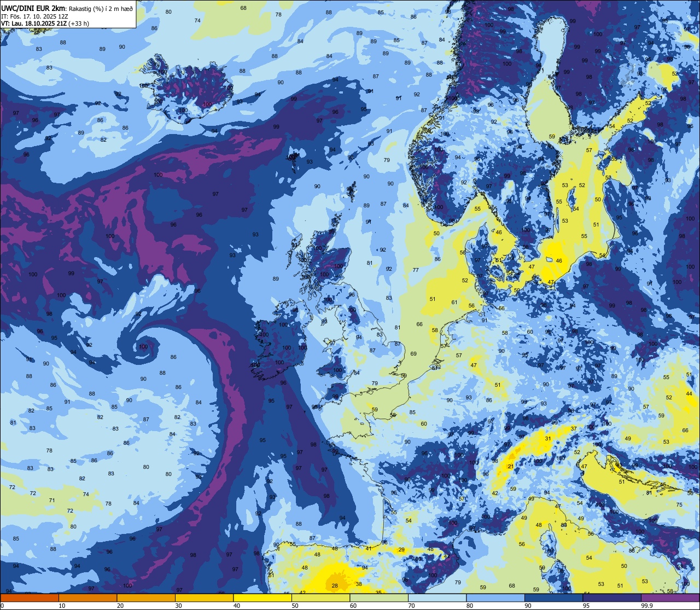Click the '95' legend tick label
700x610 pixels.
[x=586, y=606]
